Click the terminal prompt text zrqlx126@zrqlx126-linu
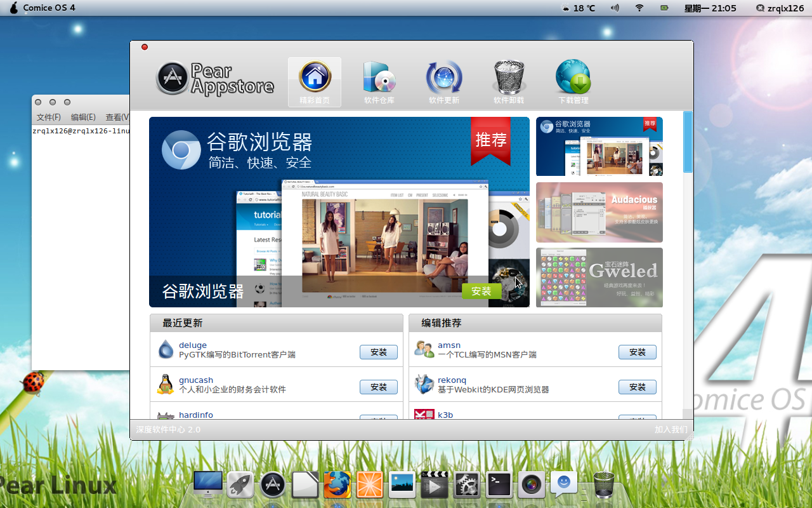 pos(81,131)
